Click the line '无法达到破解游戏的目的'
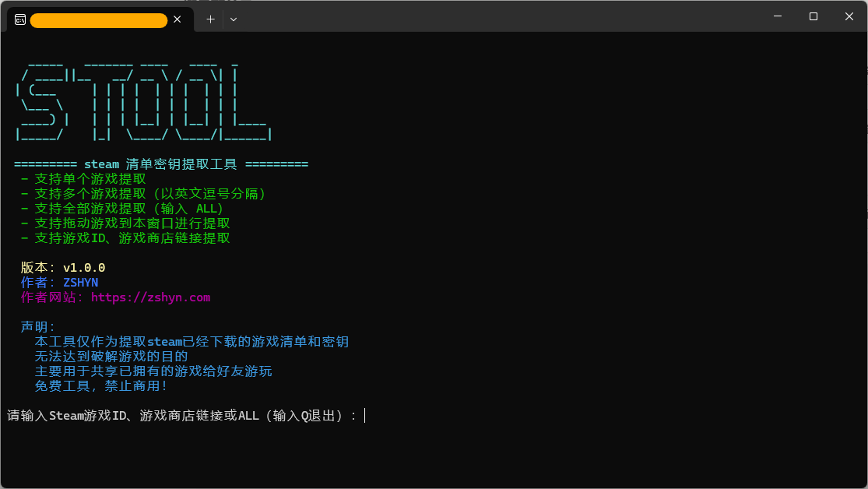Viewport: 868px width, 489px height. click(111, 356)
